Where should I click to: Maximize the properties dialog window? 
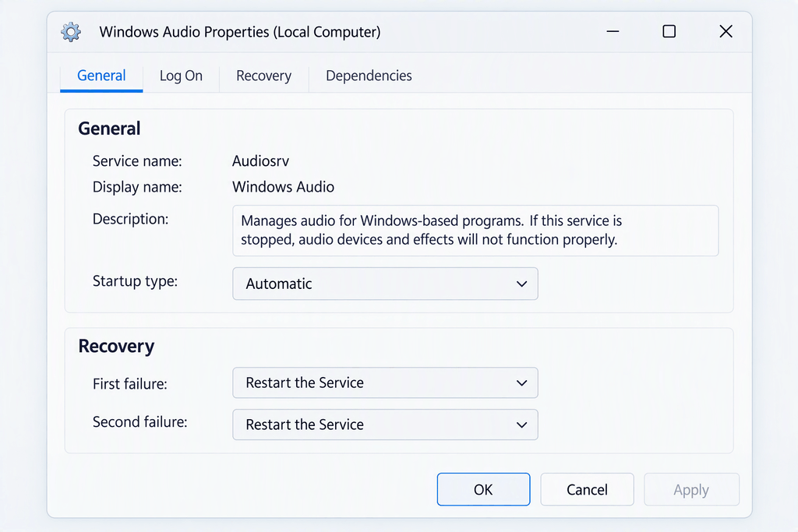tap(669, 31)
